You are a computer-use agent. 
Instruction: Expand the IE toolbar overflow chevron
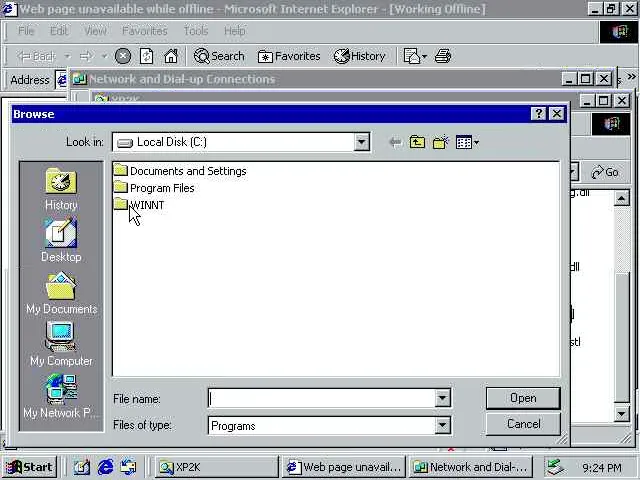coord(631,76)
